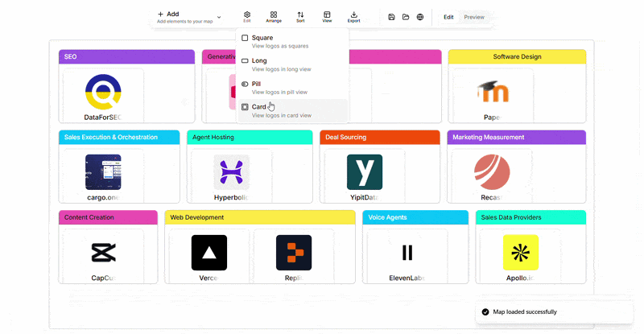This screenshot has height=334, width=644.
Task: Click the Paper logo in Software Design
Action: 493,92
